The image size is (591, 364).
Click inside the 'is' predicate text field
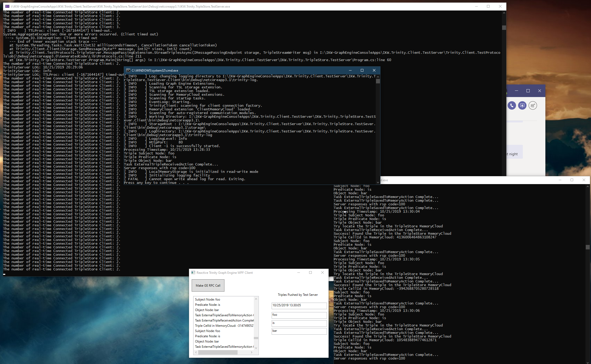coord(299,323)
